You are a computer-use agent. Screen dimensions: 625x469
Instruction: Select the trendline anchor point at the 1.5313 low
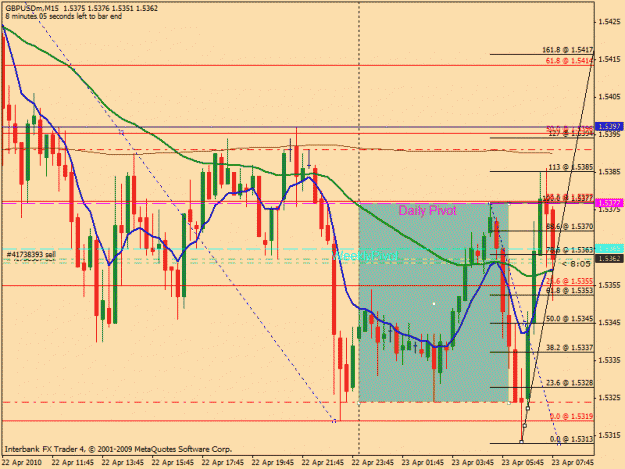point(521,442)
